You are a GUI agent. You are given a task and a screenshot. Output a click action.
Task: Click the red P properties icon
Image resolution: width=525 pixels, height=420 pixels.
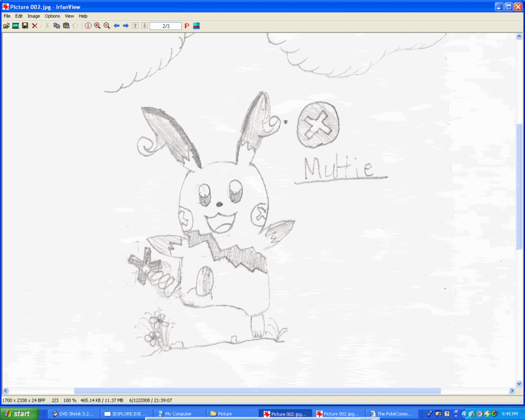[187, 26]
